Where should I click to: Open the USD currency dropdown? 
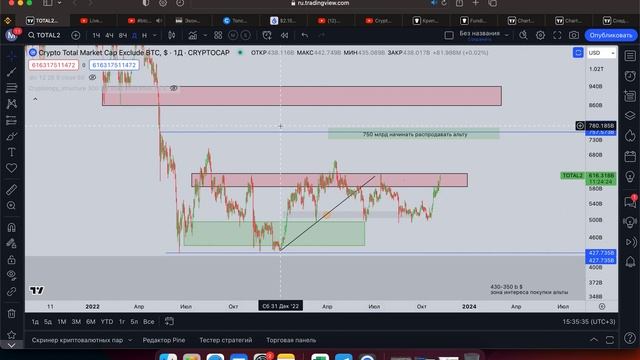[601, 53]
